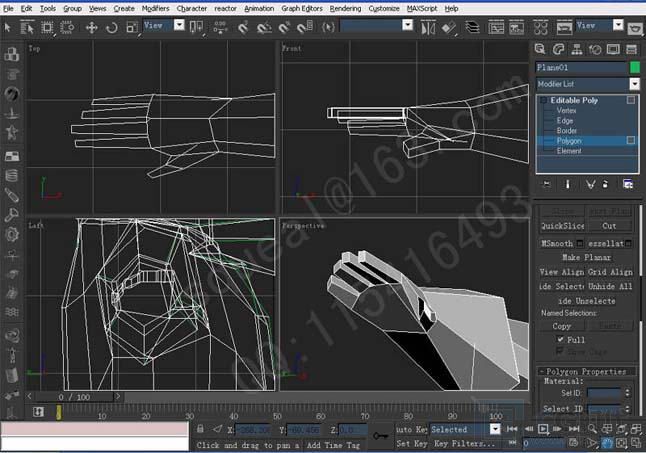Click the Pan View hand icon

(x=607, y=444)
